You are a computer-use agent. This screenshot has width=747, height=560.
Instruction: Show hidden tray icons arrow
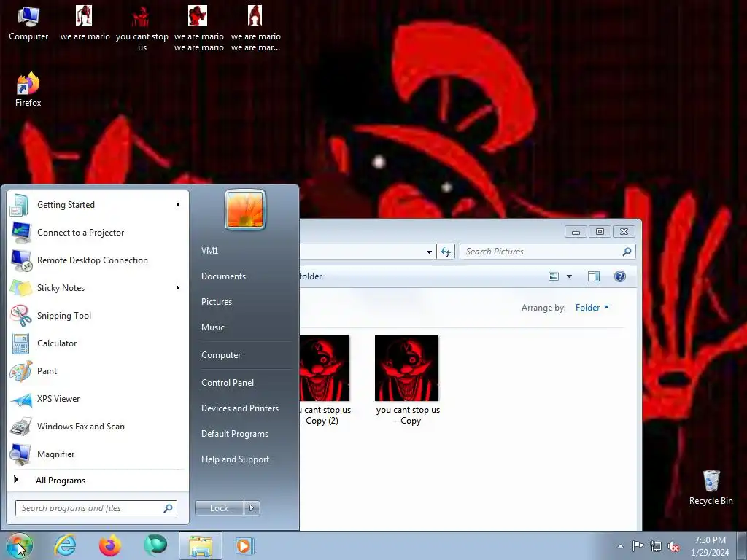pos(620,546)
